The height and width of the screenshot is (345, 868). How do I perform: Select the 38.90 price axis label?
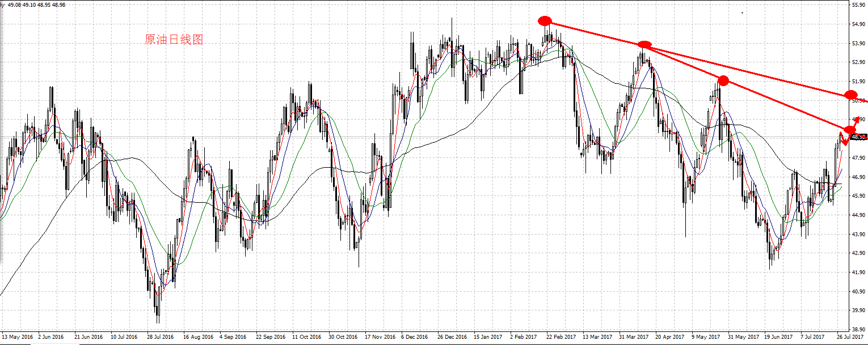coord(858,329)
